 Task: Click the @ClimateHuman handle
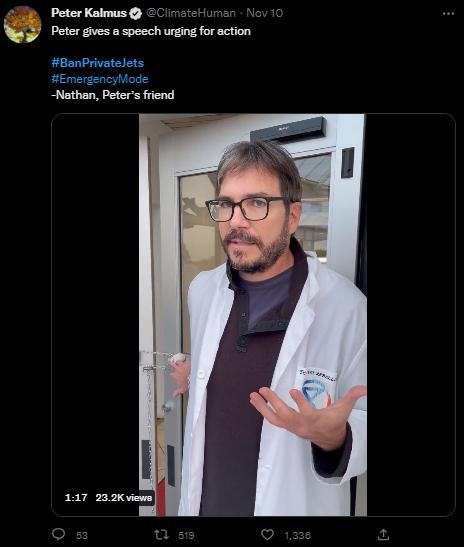pos(191,13)
